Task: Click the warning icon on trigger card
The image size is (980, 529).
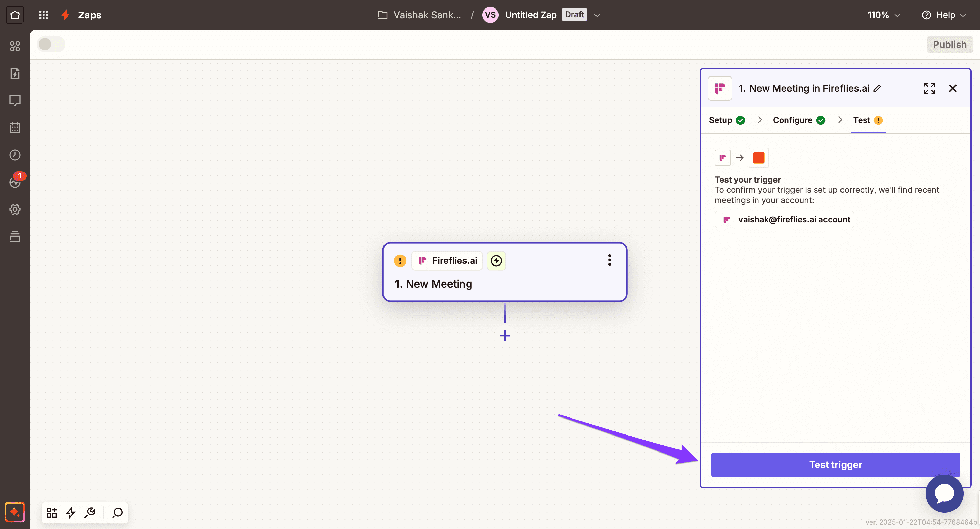Action: [400, 261]
